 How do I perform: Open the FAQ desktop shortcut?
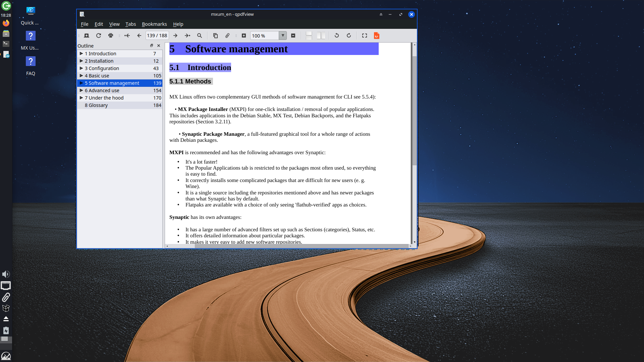click(x=31, y=65)
